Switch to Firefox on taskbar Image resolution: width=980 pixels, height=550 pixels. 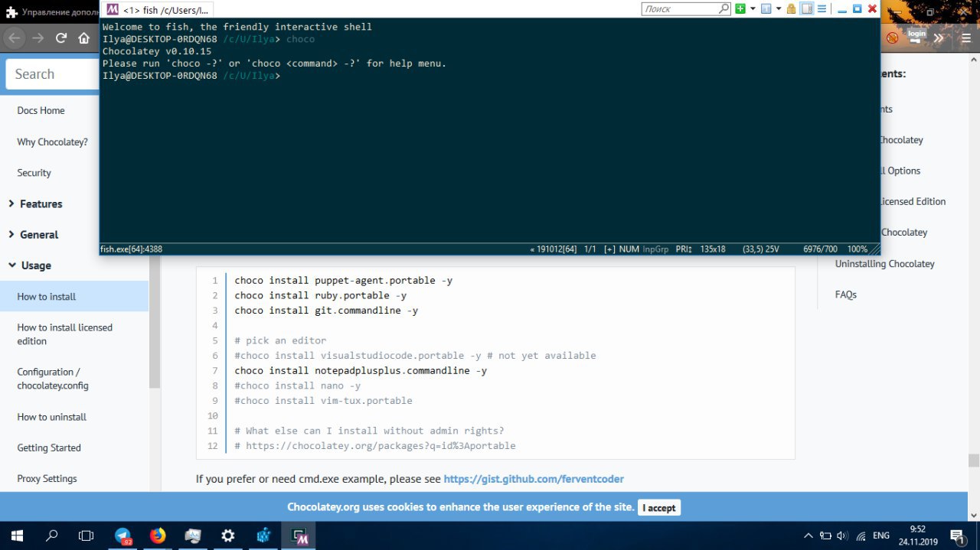point(158,535)
